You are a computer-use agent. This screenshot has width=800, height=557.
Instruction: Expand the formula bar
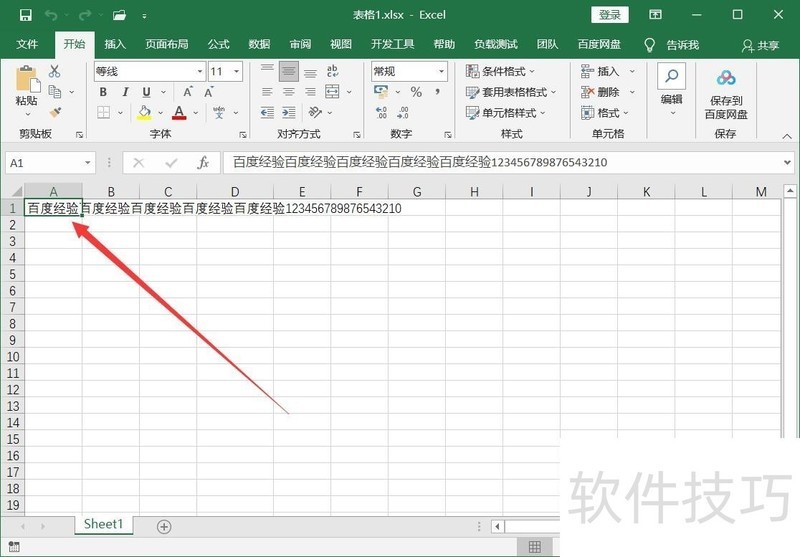[788, 163]
